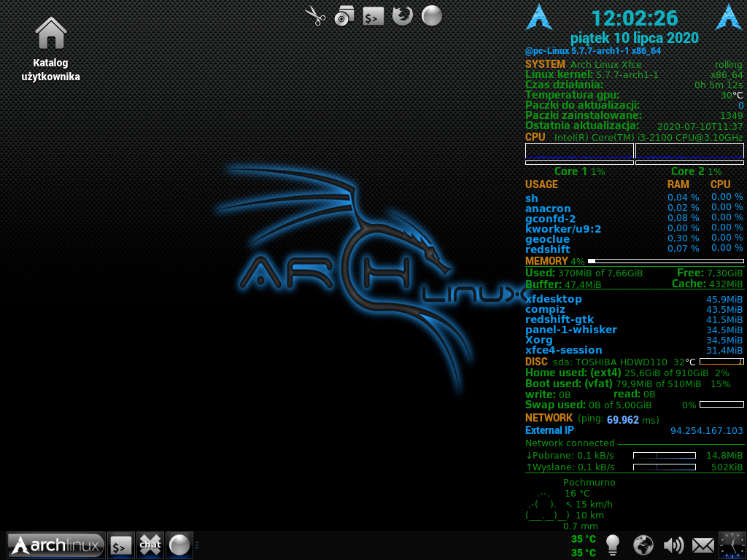Click the IP address 94.254.167.103
The image size is (747, 560).
point(706,431)
